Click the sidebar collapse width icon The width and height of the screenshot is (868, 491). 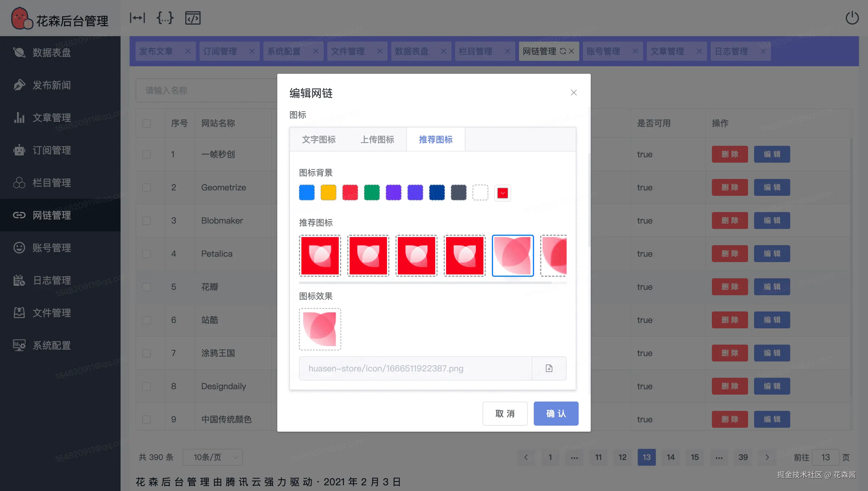tap(137, 18)
